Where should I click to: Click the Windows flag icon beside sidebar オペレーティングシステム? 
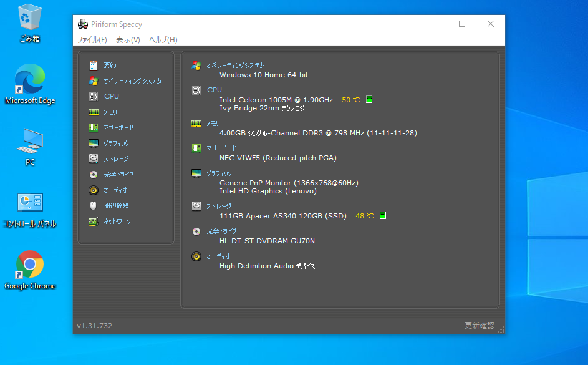coord(94,80)
